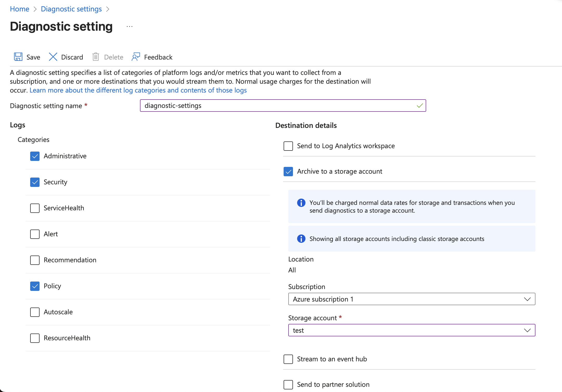Click the Delete trash icon
Screen dimensions: 562x392
click(x=96, y=57)
